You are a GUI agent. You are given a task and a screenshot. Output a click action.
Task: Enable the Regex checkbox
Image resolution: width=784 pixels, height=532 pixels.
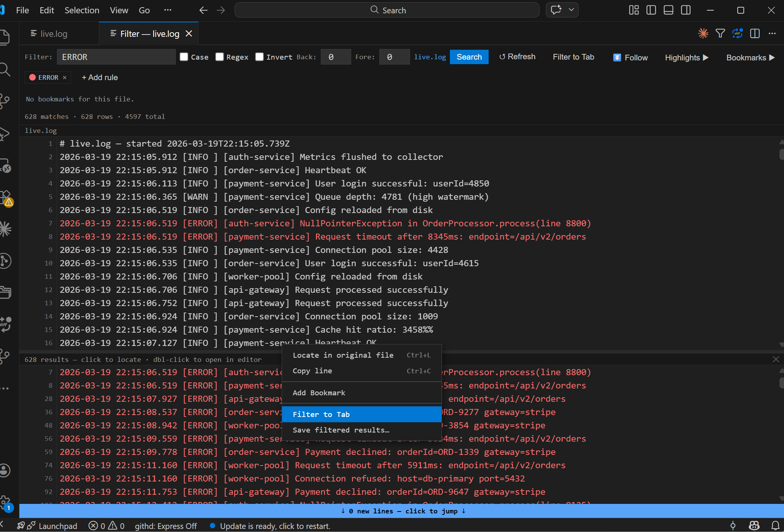coord(219,57)
